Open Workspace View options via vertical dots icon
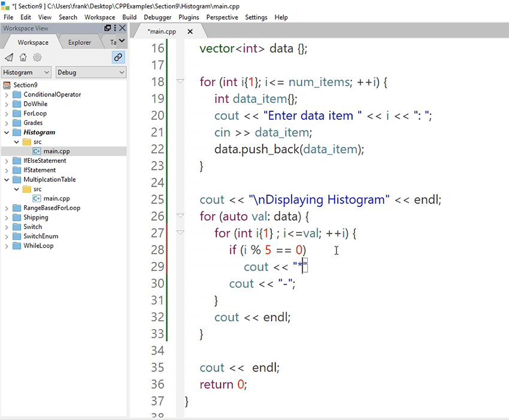Viewport: 509px width, 420px height. (x=115, y=28)
